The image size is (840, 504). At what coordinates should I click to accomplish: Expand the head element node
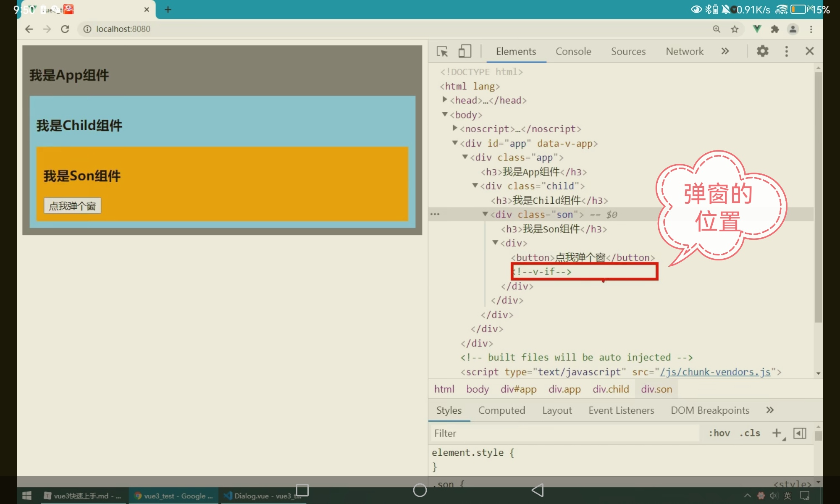(445, 100)
